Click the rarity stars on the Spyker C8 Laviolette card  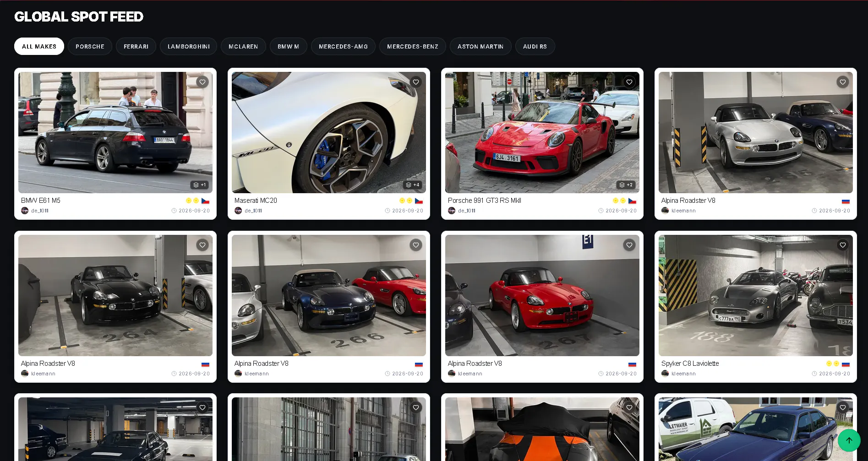tap(833, 363)
